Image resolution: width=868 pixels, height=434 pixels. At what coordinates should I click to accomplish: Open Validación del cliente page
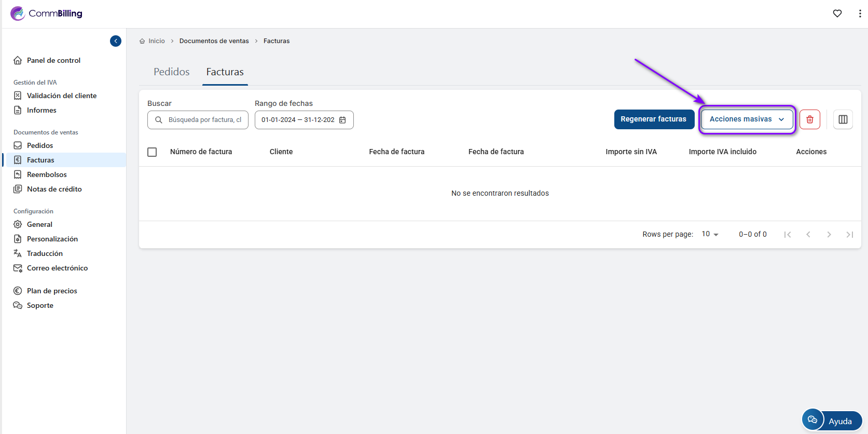click(x=61, y=96)
